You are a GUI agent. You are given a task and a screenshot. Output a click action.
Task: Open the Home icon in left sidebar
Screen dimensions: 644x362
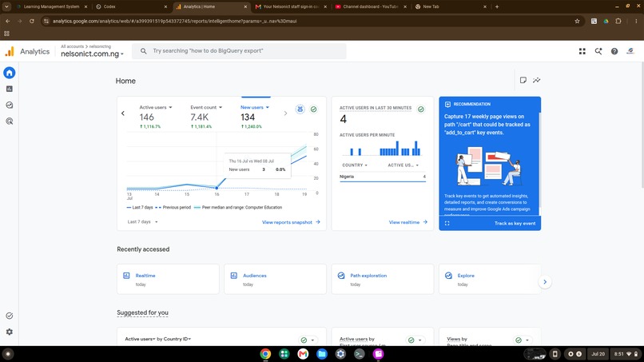click(10, 73)
